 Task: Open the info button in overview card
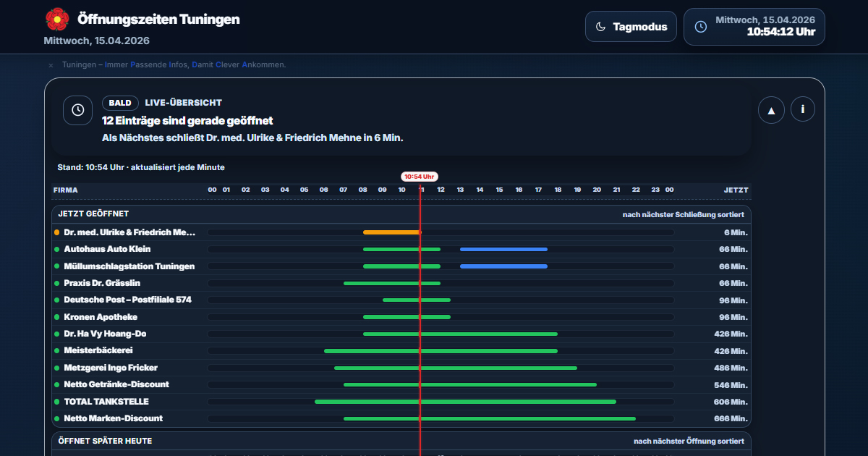802,109
